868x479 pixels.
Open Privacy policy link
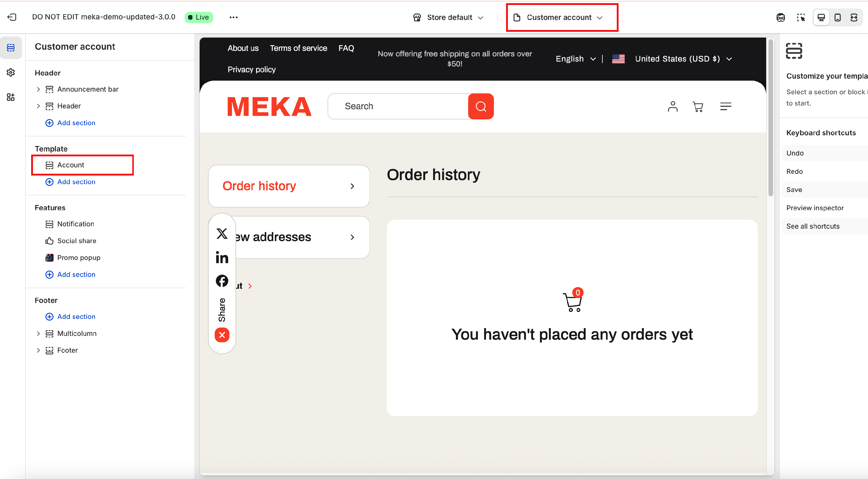(x=251, y=69)
